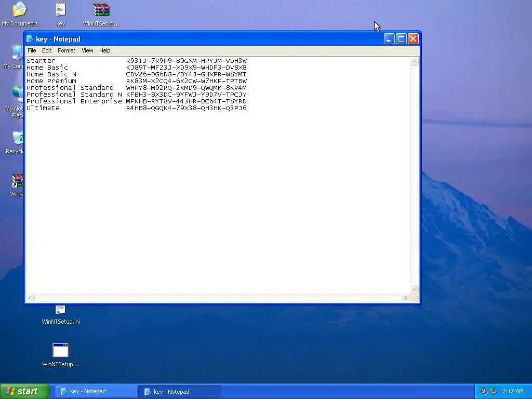This screenshot has width=532, height=399.
Task: Click the 2:12 AM clock
Action: [x=513, y=391]
